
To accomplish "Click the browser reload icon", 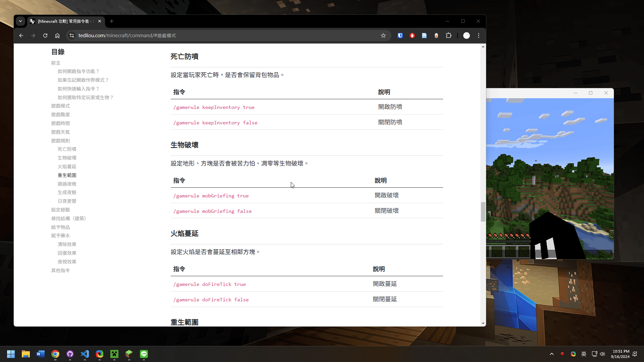I will (45, 36).
